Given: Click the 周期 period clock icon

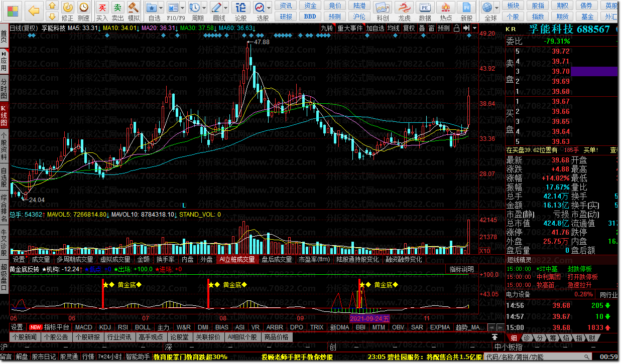Looking at the screenshot, I should (195, 8).
